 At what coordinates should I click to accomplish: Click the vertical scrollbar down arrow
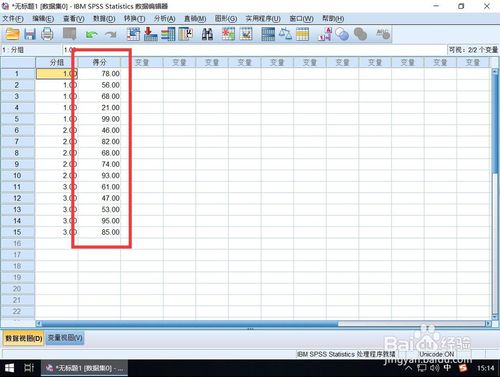coord(495,317)
